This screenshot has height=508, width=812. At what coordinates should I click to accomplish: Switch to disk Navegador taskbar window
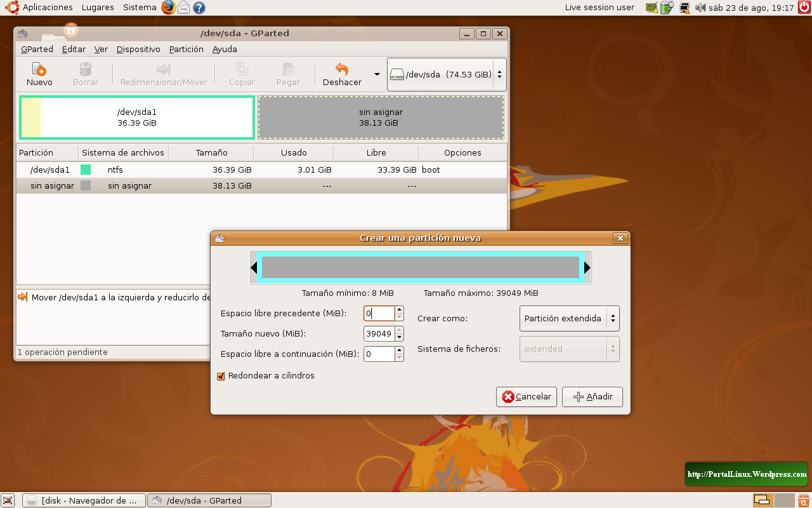point(84,500)
